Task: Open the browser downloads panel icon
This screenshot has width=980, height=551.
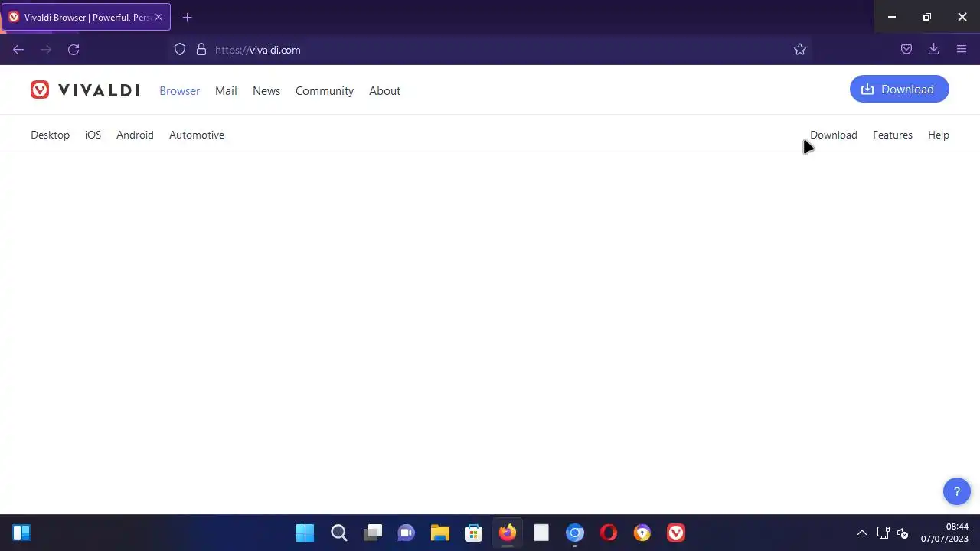Action: 934,50
